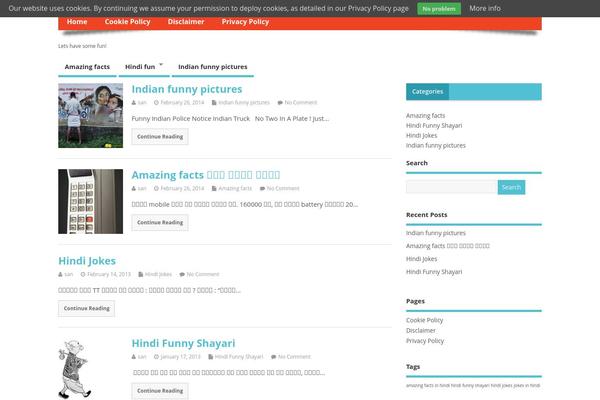Open Indian funny pictures in the Categories list
This screenshot has width=600, height=400.
click(x=436, y=145)
